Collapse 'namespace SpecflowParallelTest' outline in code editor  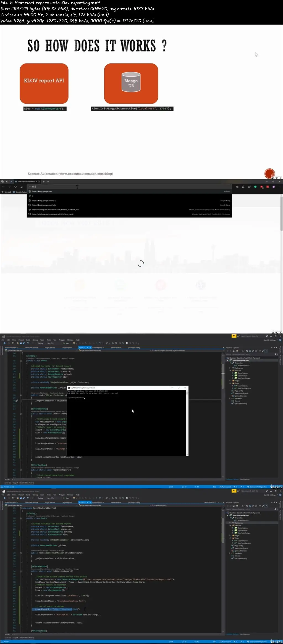(x=21, y=508)
